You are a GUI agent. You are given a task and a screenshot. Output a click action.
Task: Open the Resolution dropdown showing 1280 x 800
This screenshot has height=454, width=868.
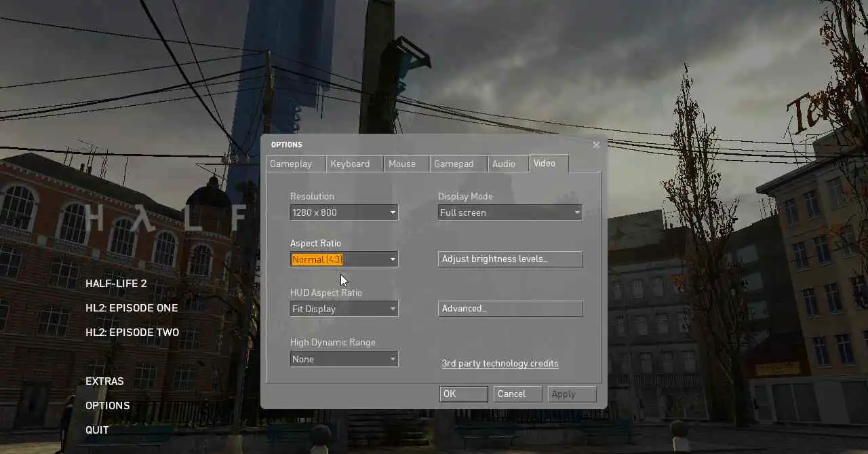(x=344, y=212)
